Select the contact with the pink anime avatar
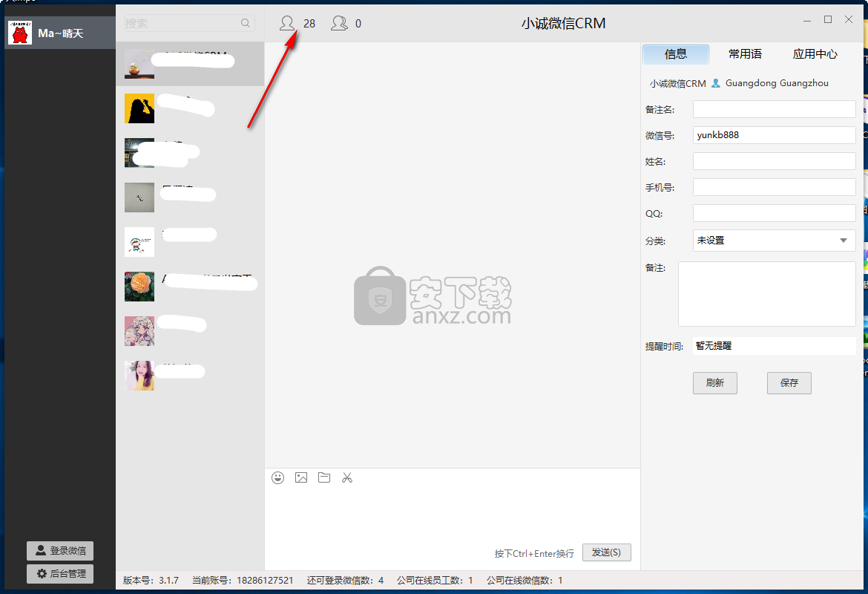Viewport: 868px width, 594px height. (x=190, y=331)
